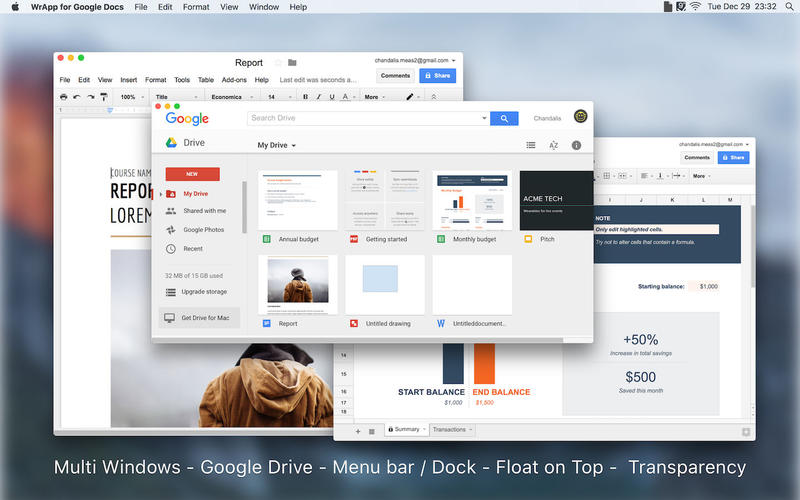This screenshot has width=800, height=500.
Task: Toggle underline formatting in Docs toolbar
Action: tap(331, 97)
